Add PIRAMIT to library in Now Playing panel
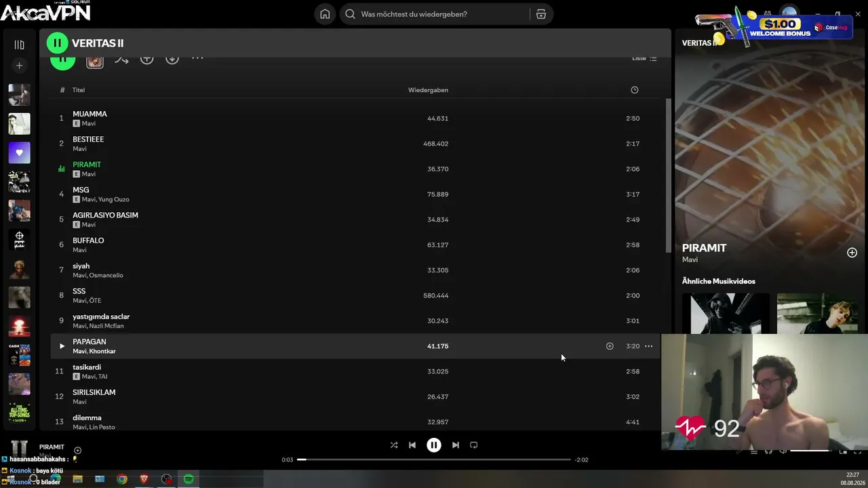The image size is (868, 488). pos(852,253)
